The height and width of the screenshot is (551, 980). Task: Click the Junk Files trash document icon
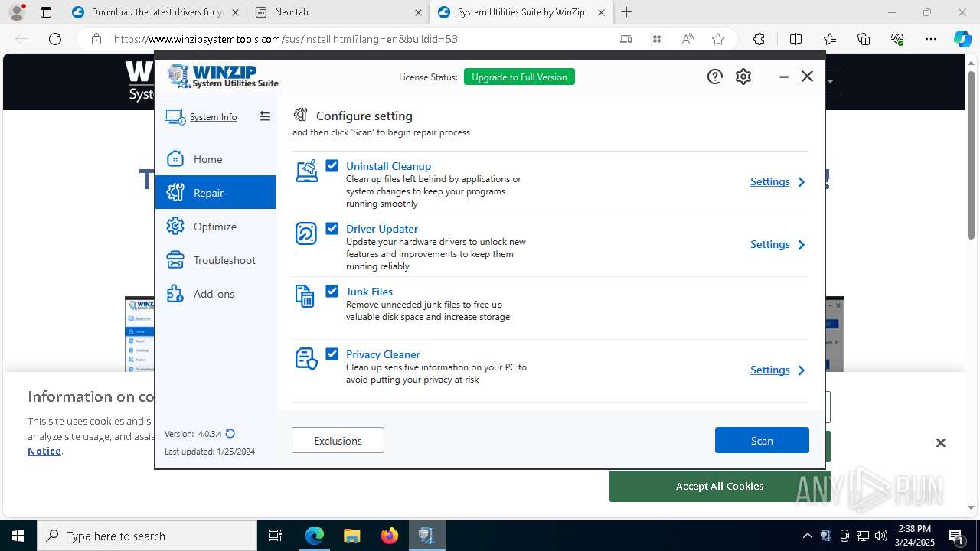pyautogui.click(x=305, y=296)
